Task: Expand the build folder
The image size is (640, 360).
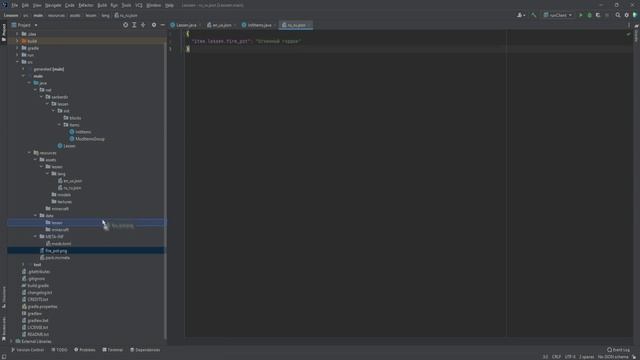Action: [x=17, y=41]
